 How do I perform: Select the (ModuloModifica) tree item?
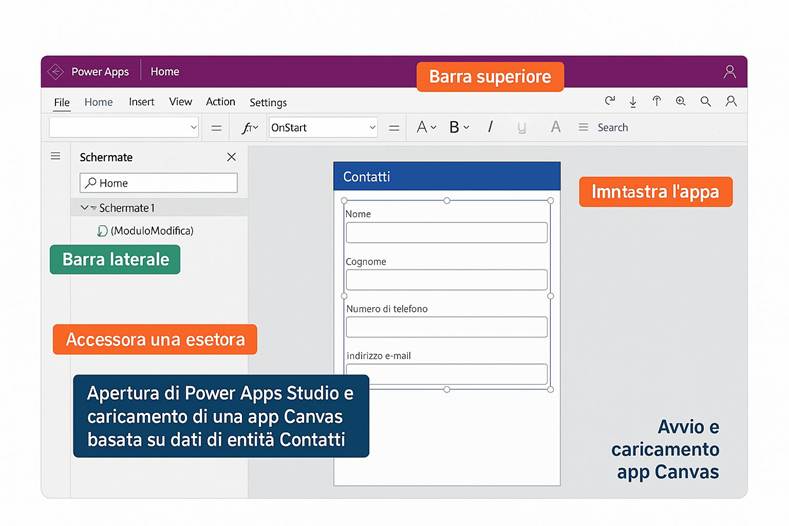[152, 231]
